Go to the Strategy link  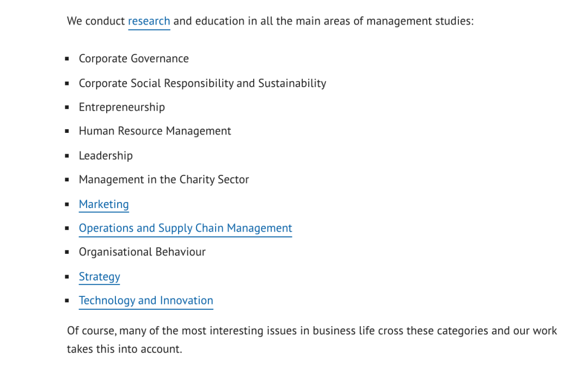[x=99, y=277]
